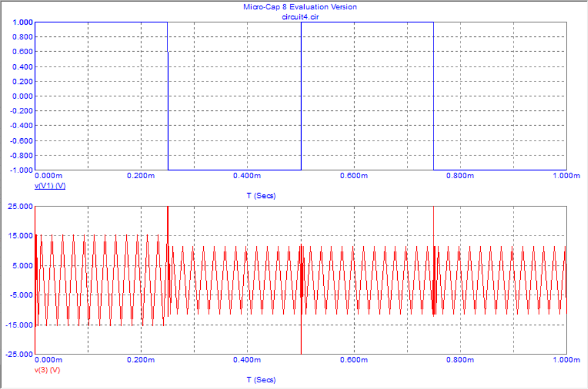This screenshot has width=588, height=389.
Task: Click 0.800m on the v(V1) plot time axis
Action: pos(460,176)
